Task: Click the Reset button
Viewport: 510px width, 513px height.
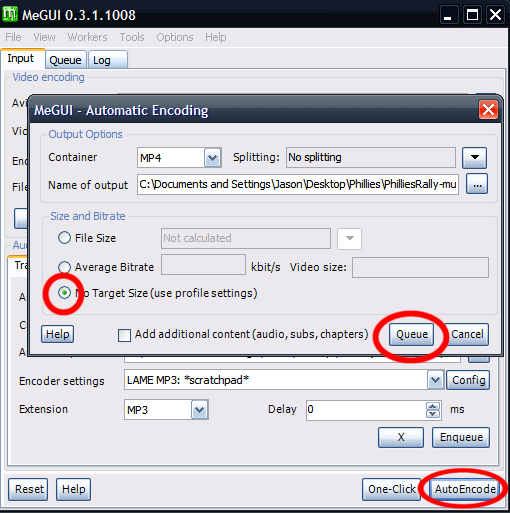Action: tap(28, 489)
